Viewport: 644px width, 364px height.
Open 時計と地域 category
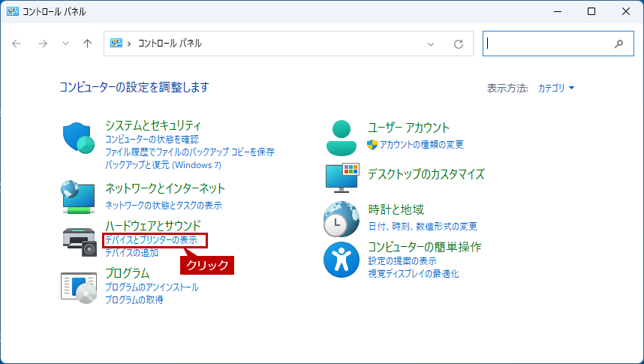point(396,209)
